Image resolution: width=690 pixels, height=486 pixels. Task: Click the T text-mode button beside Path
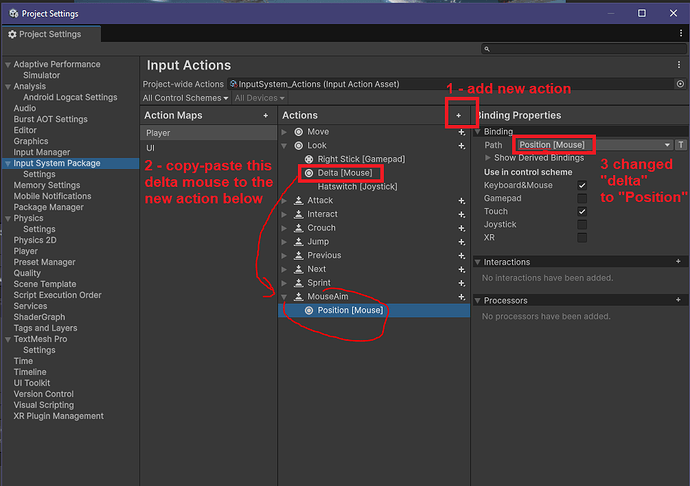(x=681, y=145)
